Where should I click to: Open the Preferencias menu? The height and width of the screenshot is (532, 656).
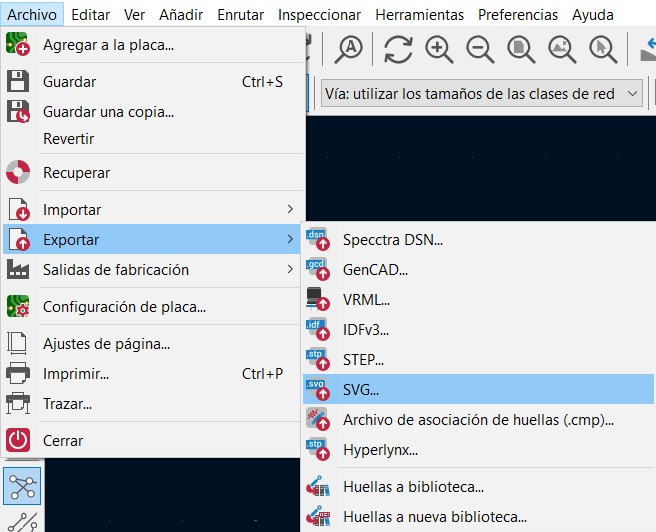518,15
